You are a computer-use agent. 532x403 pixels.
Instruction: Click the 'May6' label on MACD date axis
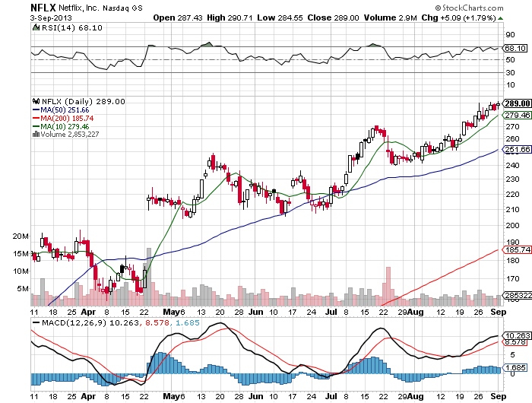(174, 396)
